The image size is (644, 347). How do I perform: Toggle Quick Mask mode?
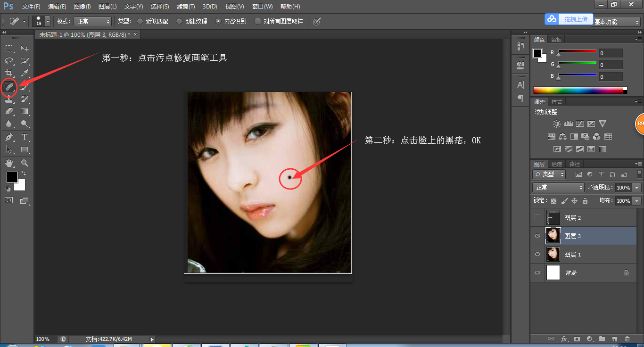click(9, 200)
